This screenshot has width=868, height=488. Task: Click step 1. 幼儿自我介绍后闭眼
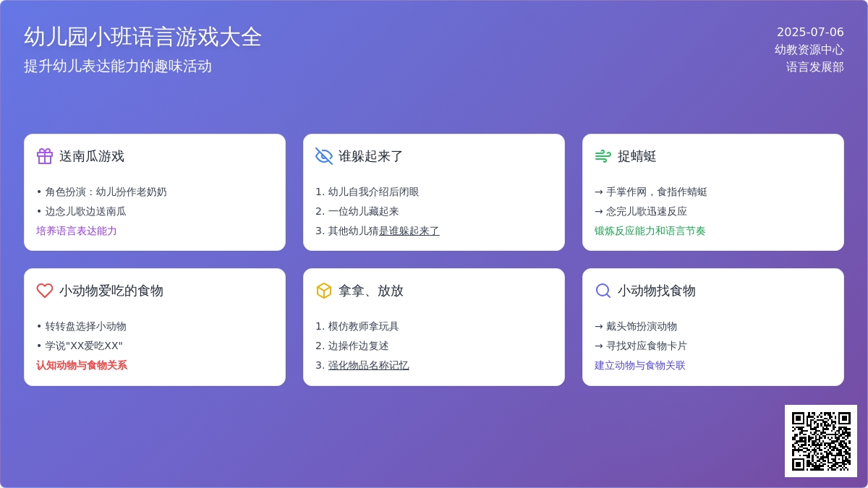point(367,192)
